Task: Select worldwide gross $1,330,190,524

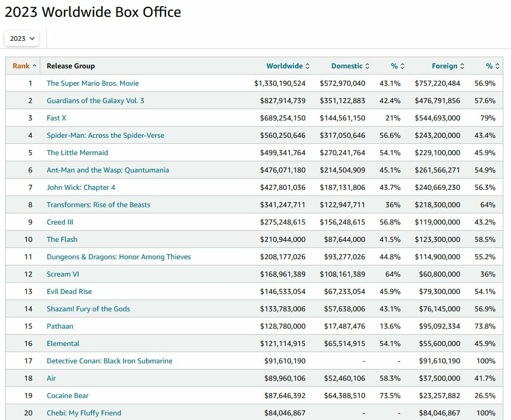Action: [x=280, y=83]
